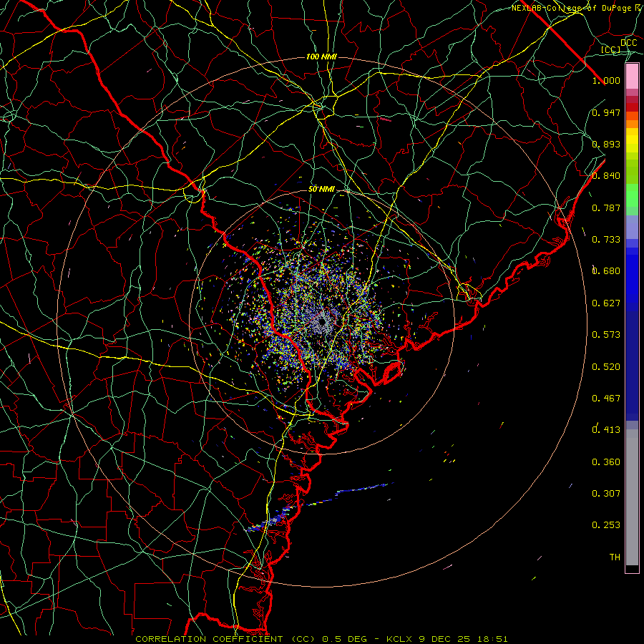644x644 pixels.
Task: Click the 0.787 color scale value
Action: tap(606, 208)
